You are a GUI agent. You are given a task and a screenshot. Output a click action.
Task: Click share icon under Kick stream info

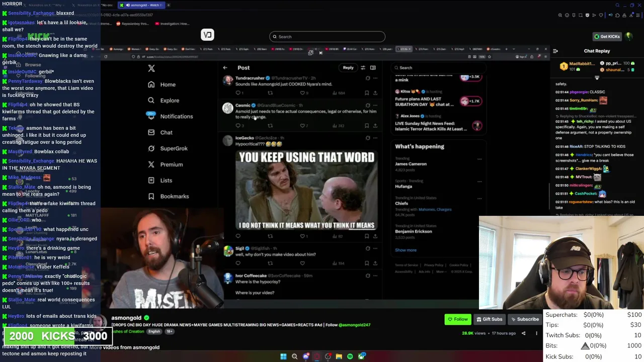click(523, 333)
